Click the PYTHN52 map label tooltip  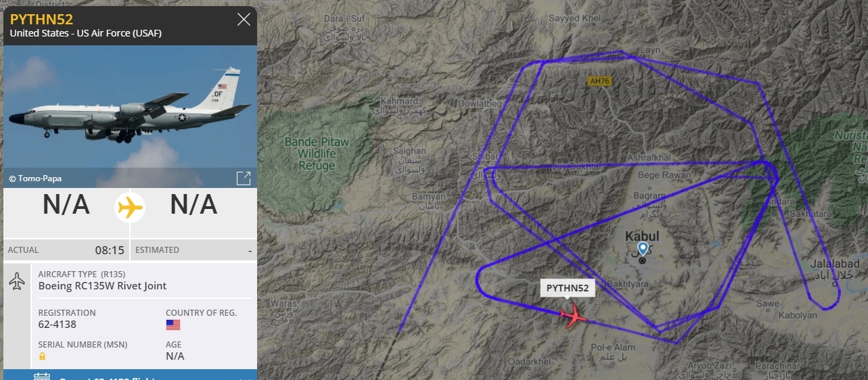(568, 288)
